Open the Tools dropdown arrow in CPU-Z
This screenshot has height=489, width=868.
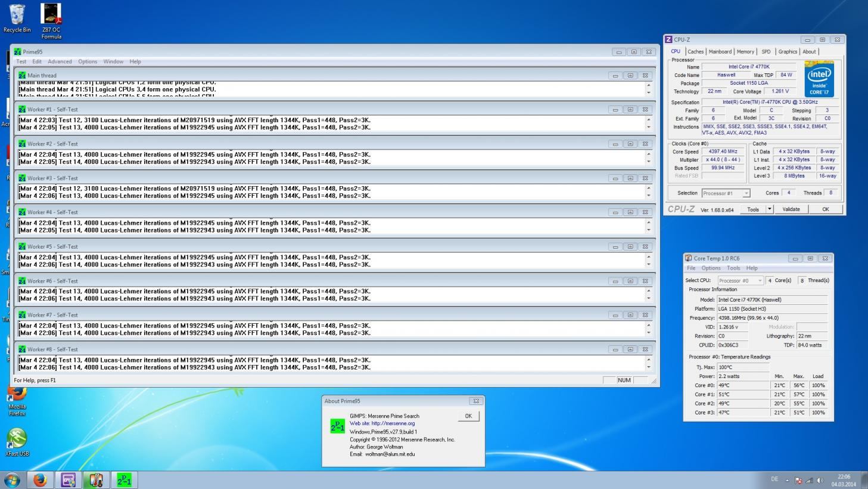point(770,209)
